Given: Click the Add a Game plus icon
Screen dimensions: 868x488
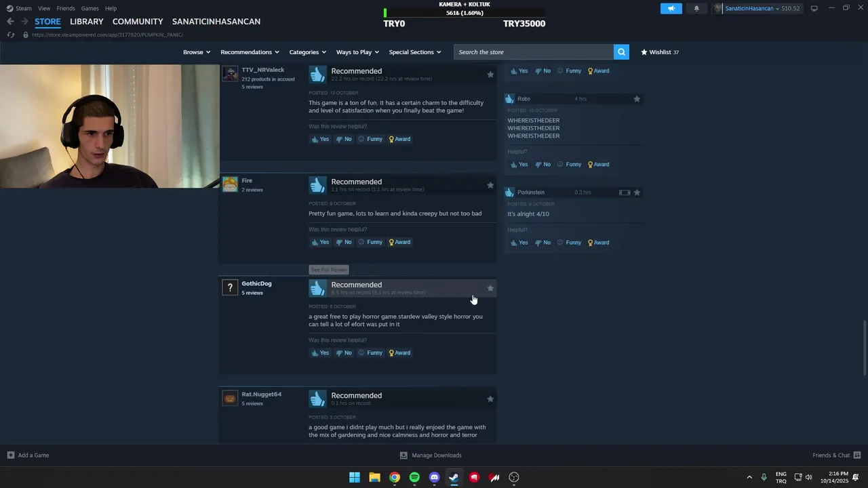Looking at the screenshot, I should tap(10, 455).
